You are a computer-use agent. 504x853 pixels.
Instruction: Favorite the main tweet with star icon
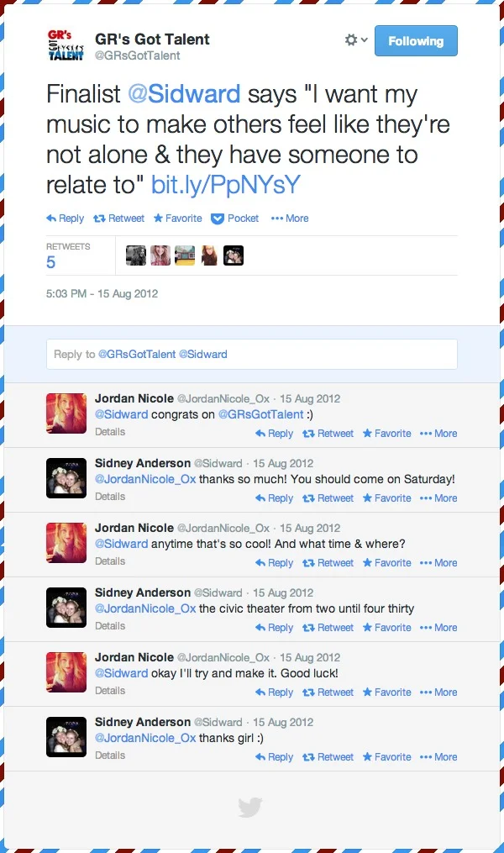click(x=178, y=219)
